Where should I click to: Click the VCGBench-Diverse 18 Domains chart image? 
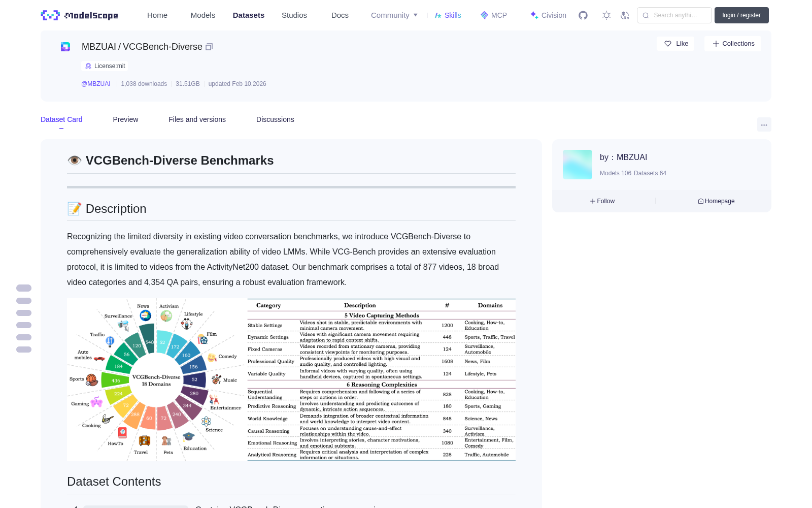[x=156, y=379]
